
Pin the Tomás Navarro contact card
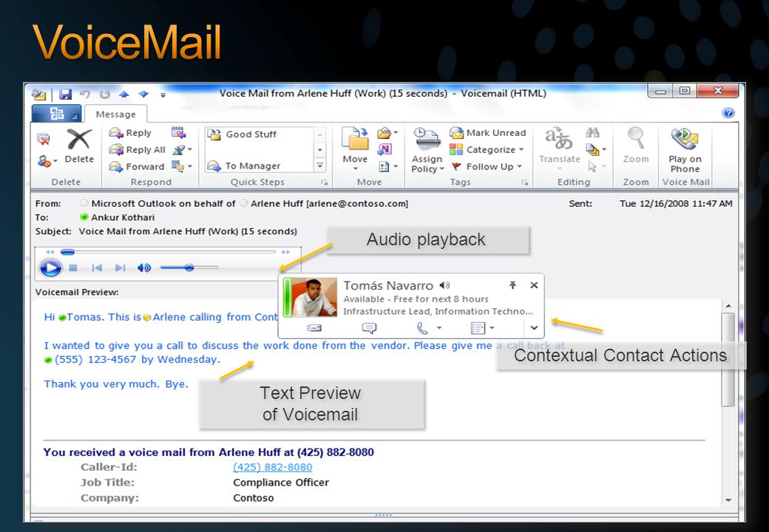pyautogui.click(x=513, y=285)
